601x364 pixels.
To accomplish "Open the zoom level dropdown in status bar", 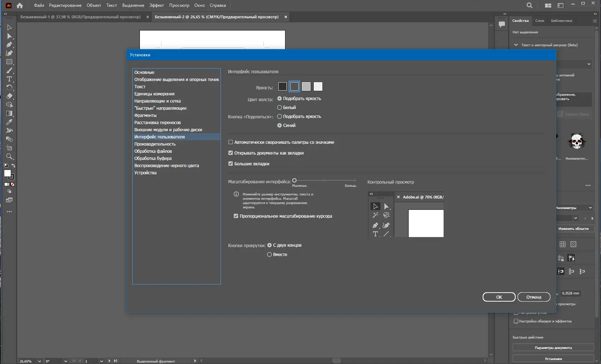I will click(39, 361).
